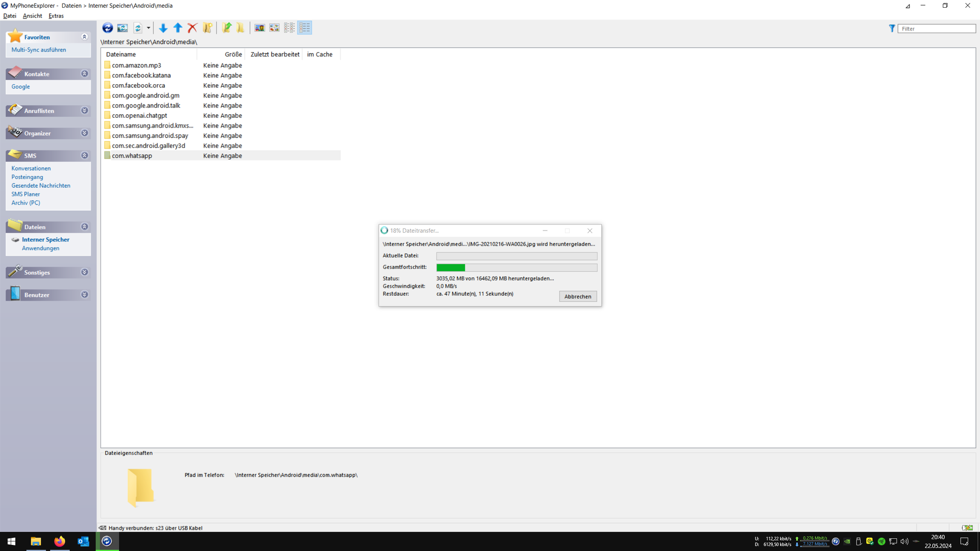This screenshot has height=551, width=980.
Task: Collapse the SMS sidebar section
Action: (x=85, y=156)
